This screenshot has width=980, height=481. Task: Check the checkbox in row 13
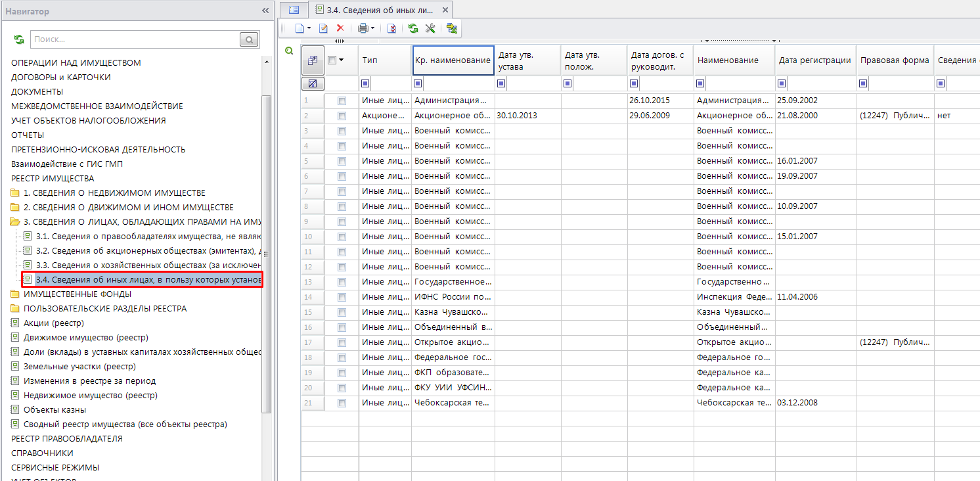pyautogui.click(x=342, y=282)
